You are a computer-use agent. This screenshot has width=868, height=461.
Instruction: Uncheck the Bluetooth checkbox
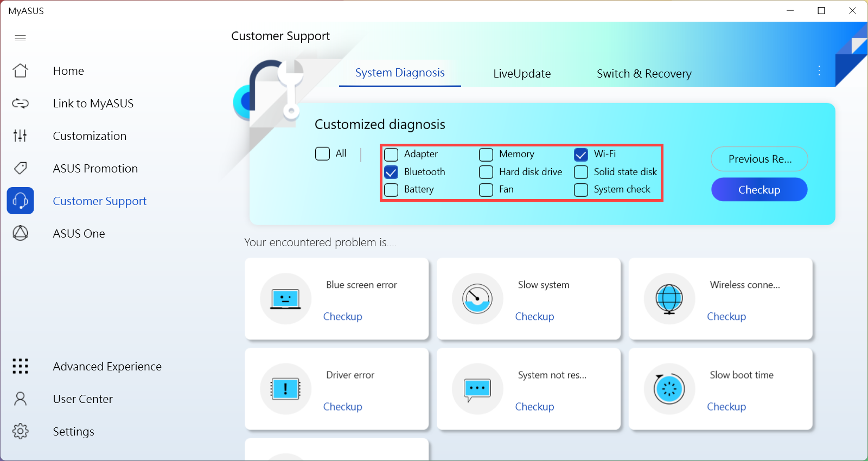pyautogui.click(x=391, y=172)
